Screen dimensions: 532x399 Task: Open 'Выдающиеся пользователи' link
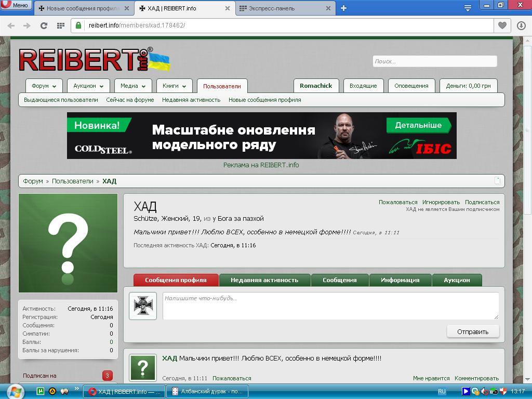pos(61,100)
